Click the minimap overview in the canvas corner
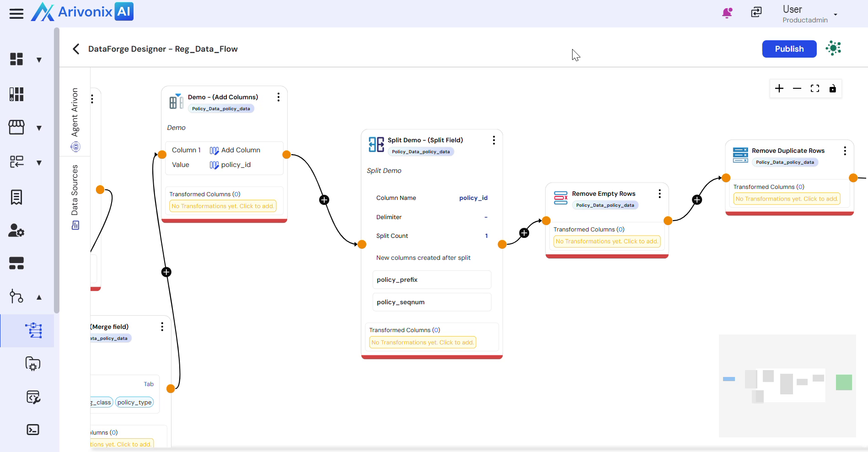868x452 pixels. [x=787, y=385]
